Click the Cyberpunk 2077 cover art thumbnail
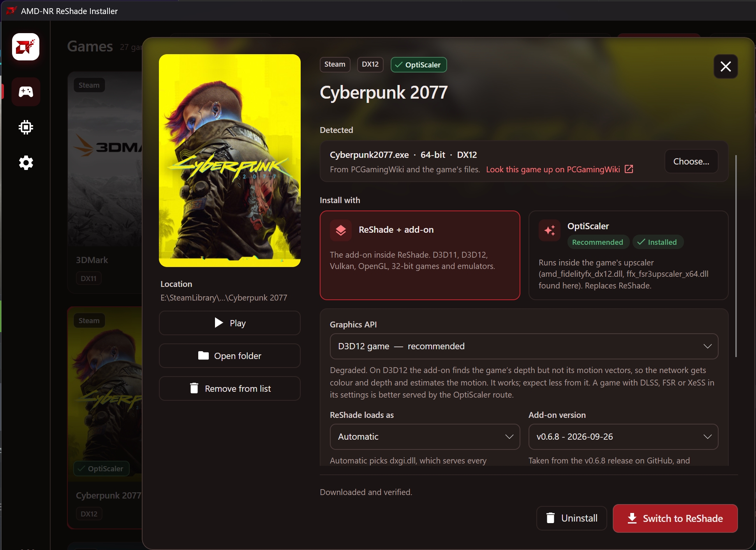The width and height of the screenshot is (756, 550). [230, 160]
